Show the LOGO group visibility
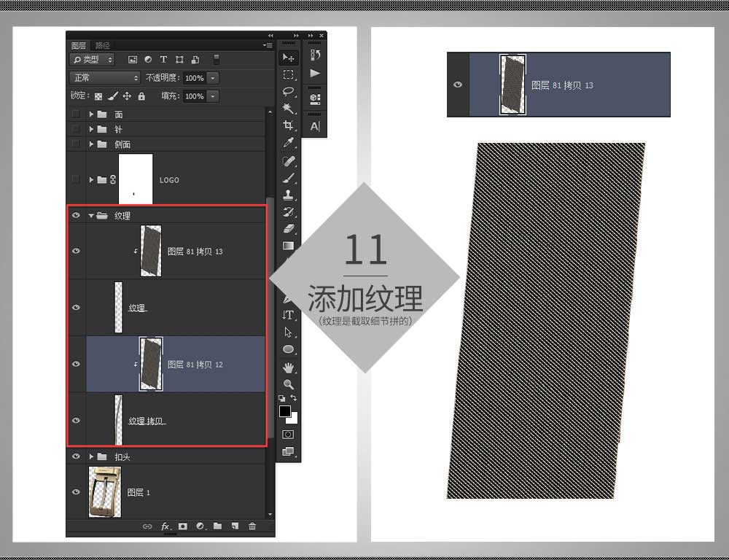The height and width of the screenshot is (560, 729). 76,179
